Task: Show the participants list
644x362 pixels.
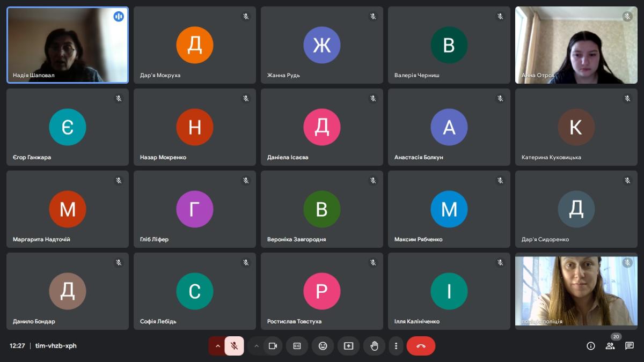Action: 610,346
